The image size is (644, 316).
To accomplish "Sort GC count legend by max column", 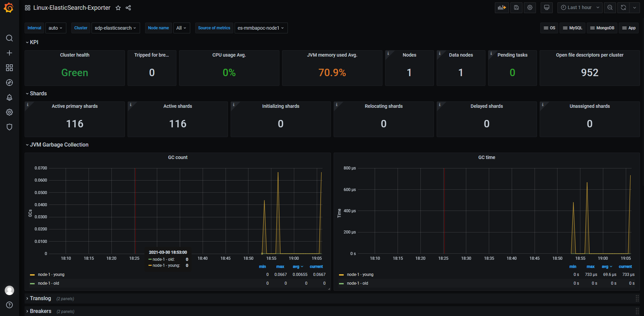I will click(280, 266).
